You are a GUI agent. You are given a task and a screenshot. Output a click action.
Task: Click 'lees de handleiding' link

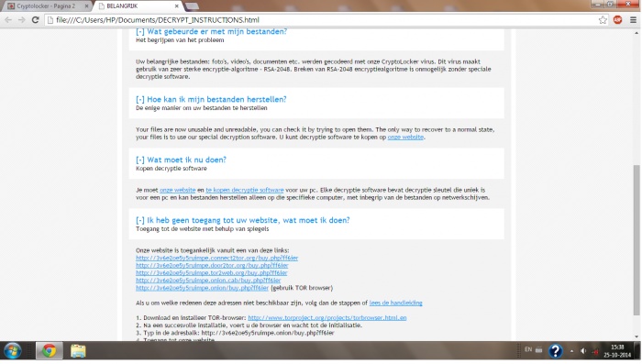pyautogui.click(x=395, y=303)
